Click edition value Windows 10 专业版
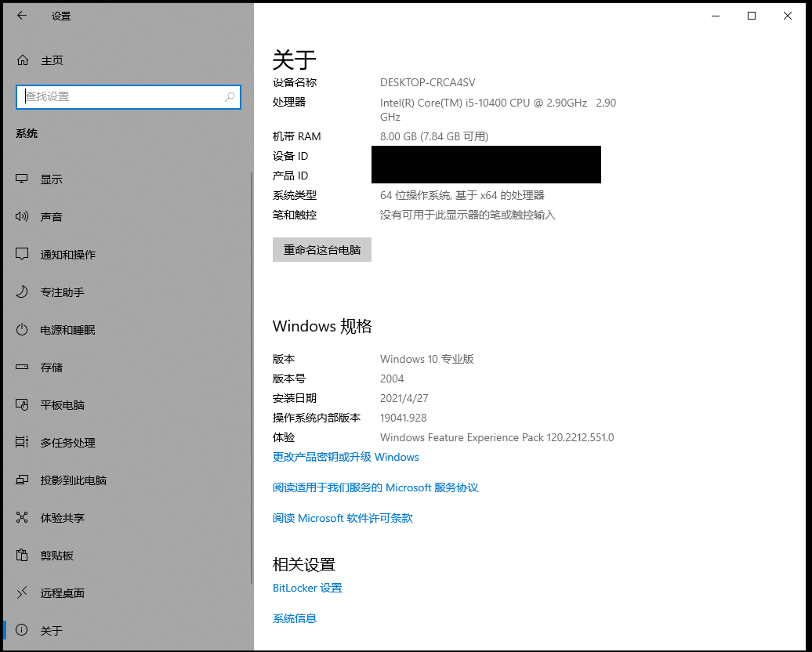 pos(426,360)
